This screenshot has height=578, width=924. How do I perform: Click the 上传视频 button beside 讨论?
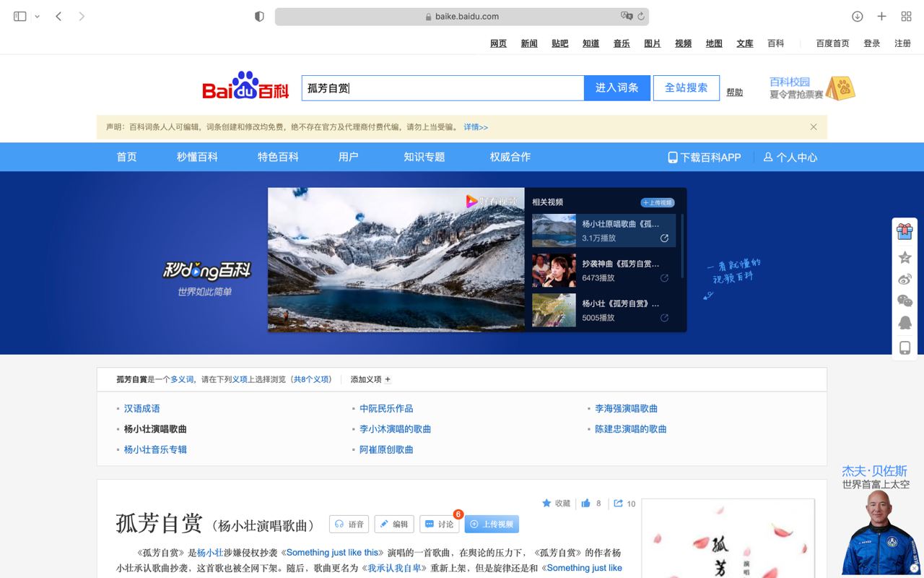tap(492, 524)
